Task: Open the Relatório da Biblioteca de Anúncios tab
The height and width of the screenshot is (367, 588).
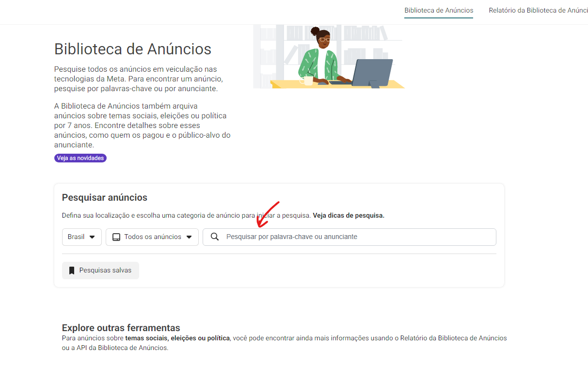Action: point(538,10)
